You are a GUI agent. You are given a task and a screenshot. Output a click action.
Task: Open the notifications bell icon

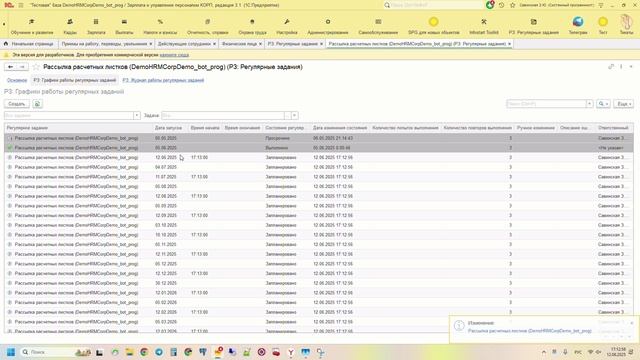(490, 5)
